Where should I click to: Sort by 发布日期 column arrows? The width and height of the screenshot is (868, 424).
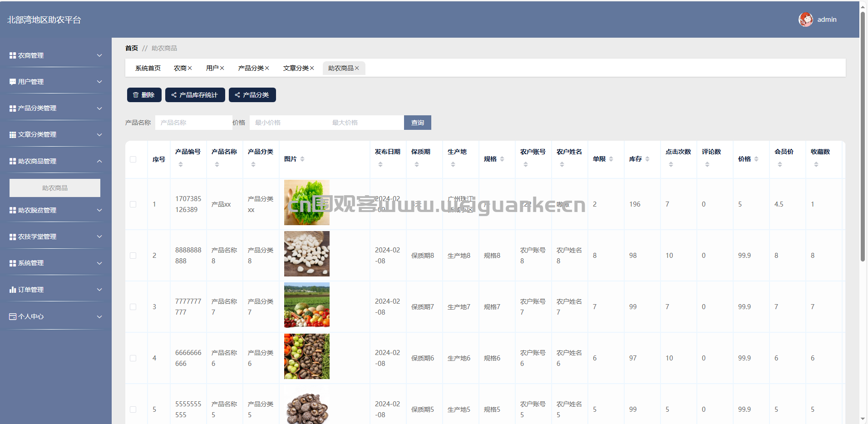pos(380,164)
